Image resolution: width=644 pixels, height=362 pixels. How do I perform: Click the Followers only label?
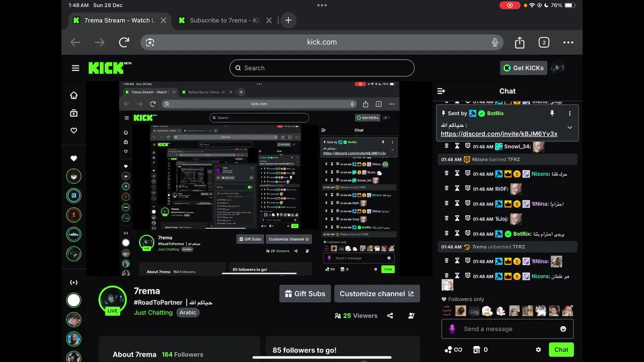pyautogui.click(x=466, y=299)
